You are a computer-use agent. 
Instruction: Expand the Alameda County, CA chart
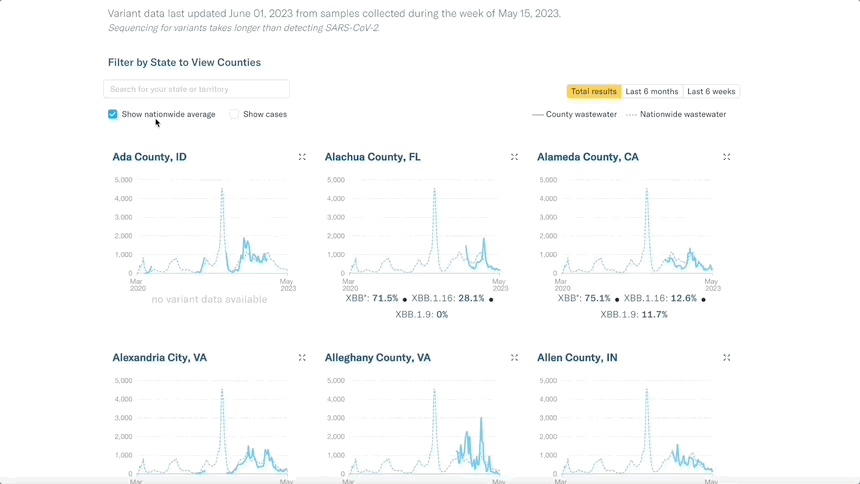pos(727,157)
